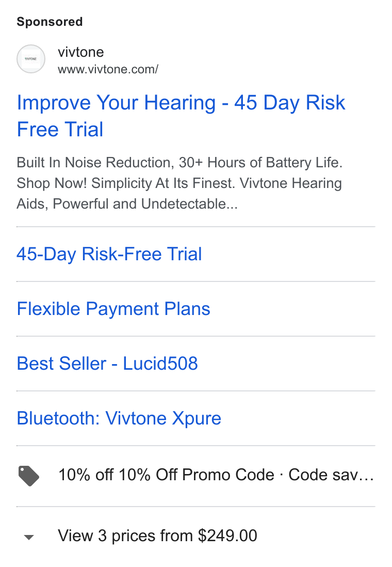The width and height of the screenshot is (392, 567).
Task: Select the Flexible Payment Plans link
Action: pyautogui.click(x=113, y=309)
